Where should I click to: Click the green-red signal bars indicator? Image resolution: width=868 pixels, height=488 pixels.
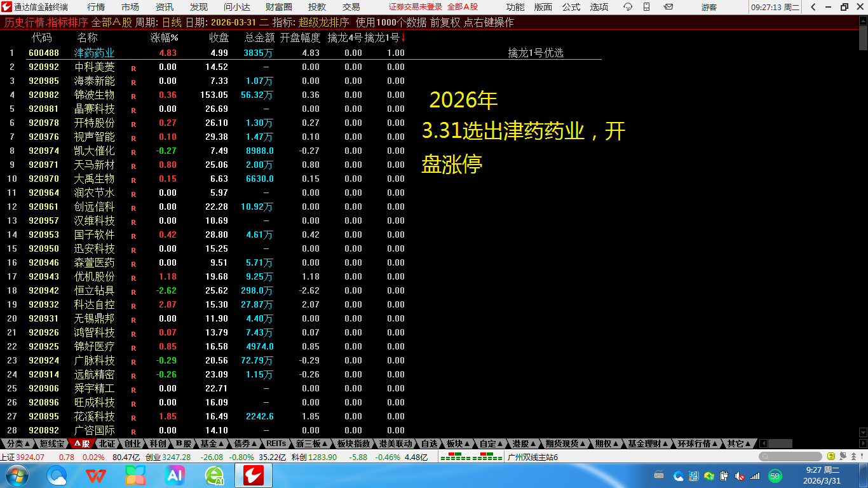(x=471, y=457)
